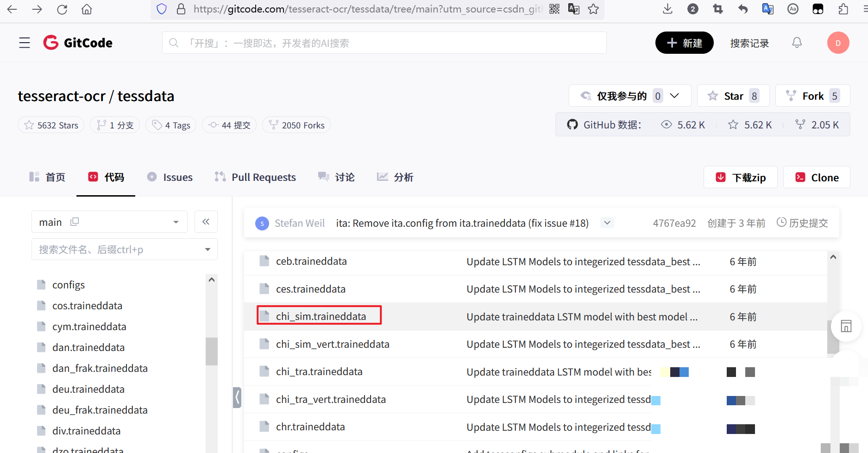
Task: Click the browser QR code icon
Action: point(554,9)
